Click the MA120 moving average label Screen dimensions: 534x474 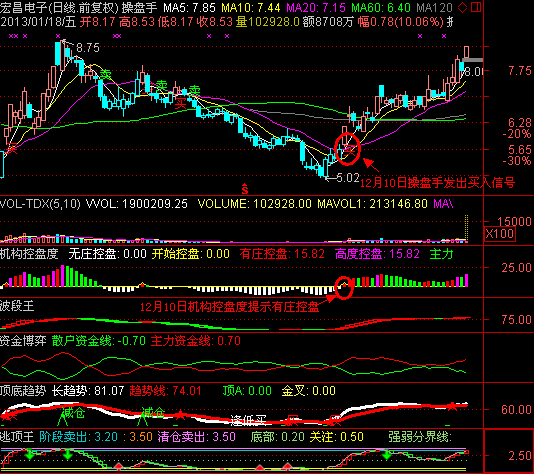tap(435, 7)
